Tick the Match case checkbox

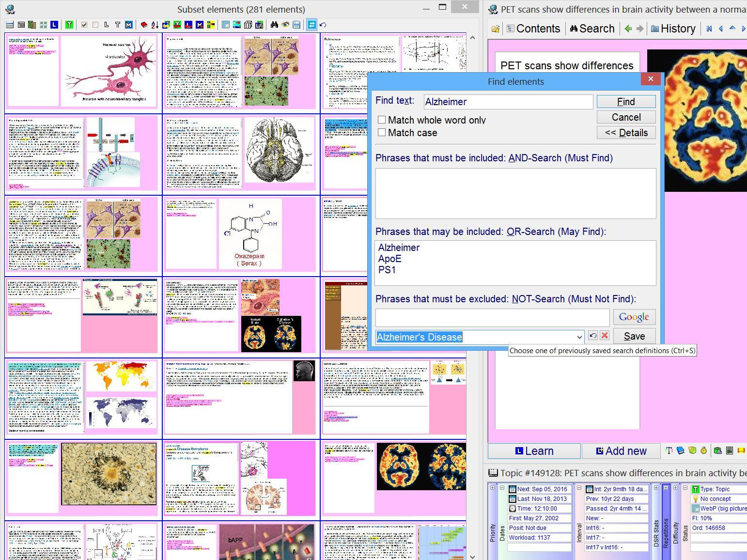coord(382,132)
